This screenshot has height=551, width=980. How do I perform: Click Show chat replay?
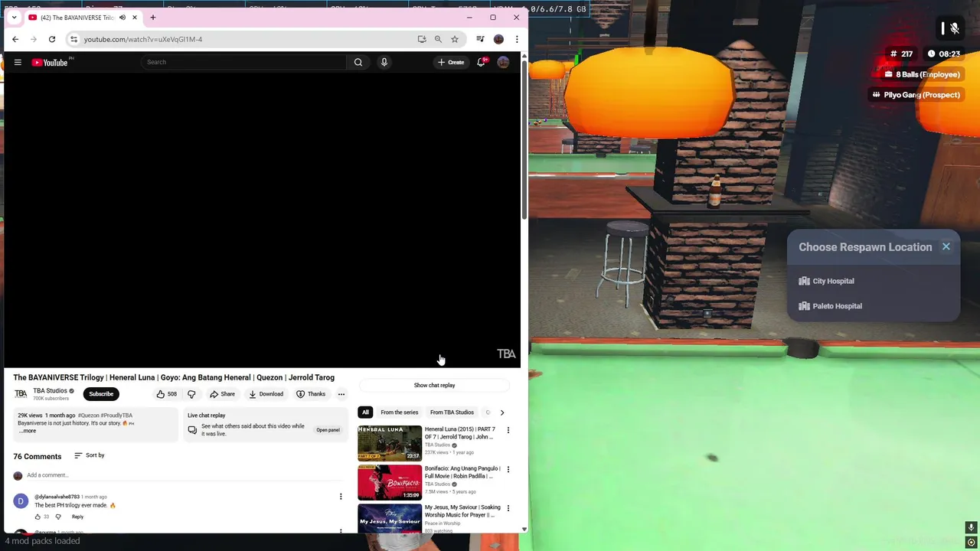tap(434, 385)
